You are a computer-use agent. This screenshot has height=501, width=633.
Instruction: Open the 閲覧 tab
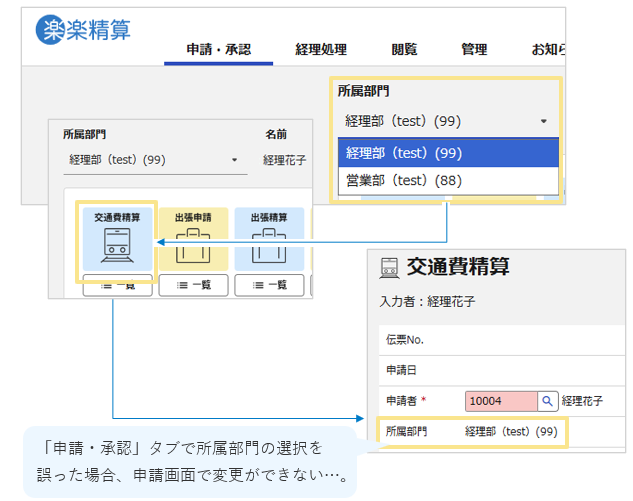404,50
